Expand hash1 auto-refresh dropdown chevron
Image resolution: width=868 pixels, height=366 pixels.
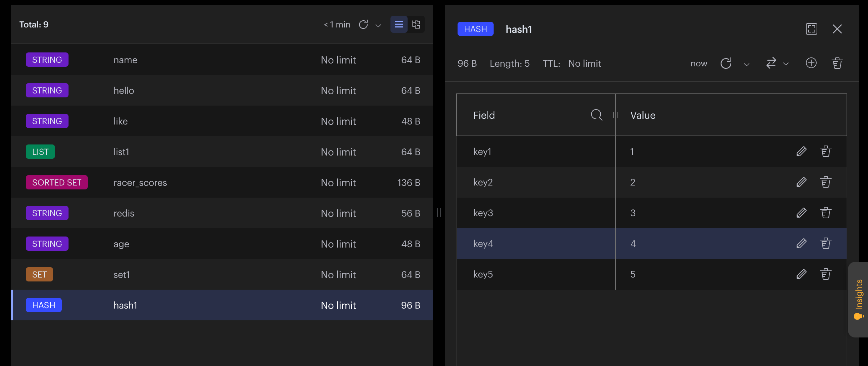click(746, 64)
